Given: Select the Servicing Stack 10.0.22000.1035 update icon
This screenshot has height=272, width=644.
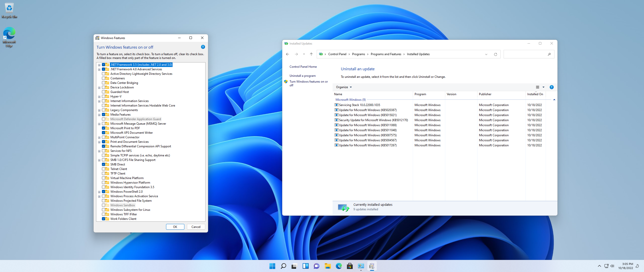Looking at the screenshot, I should [x=336, y=105].
